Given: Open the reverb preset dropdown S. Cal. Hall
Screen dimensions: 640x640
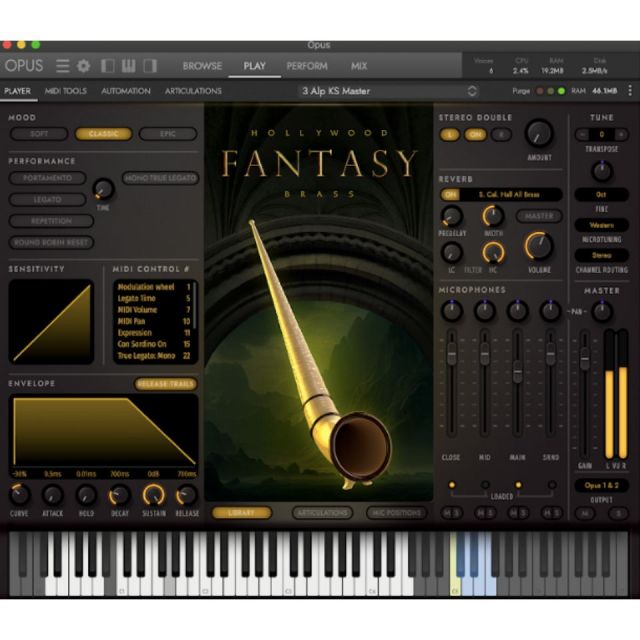Looking at the screenshot, I should click(510, 195).
